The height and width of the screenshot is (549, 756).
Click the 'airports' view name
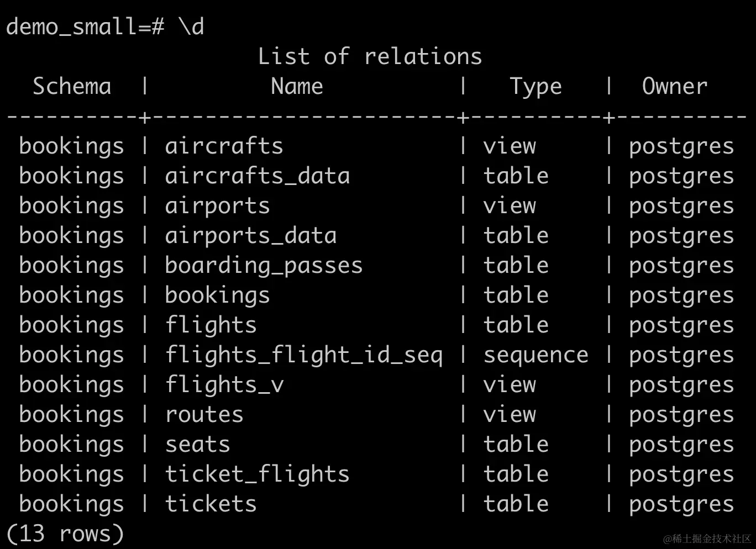click(217, 206)
